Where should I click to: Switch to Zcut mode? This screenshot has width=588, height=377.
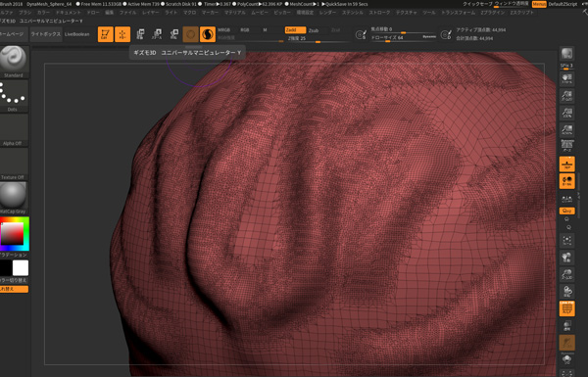(335, 30)
